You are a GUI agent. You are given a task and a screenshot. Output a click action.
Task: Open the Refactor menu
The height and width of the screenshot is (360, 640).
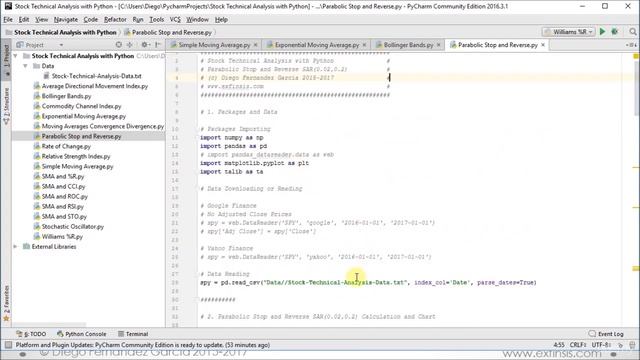(x=115, y=19)
